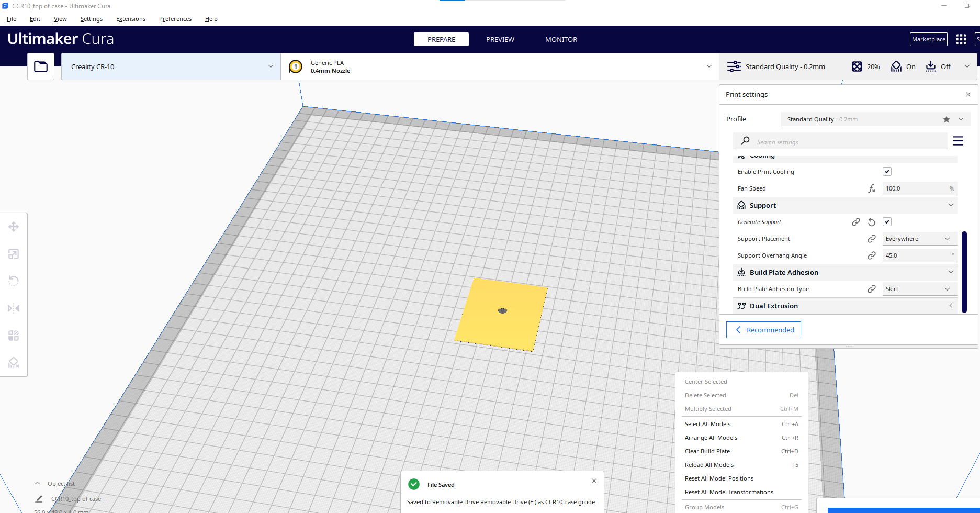Viewport: 980px width, 513px height.
Task: Click profile favorite star icon
Action: [x=947, y=119]
